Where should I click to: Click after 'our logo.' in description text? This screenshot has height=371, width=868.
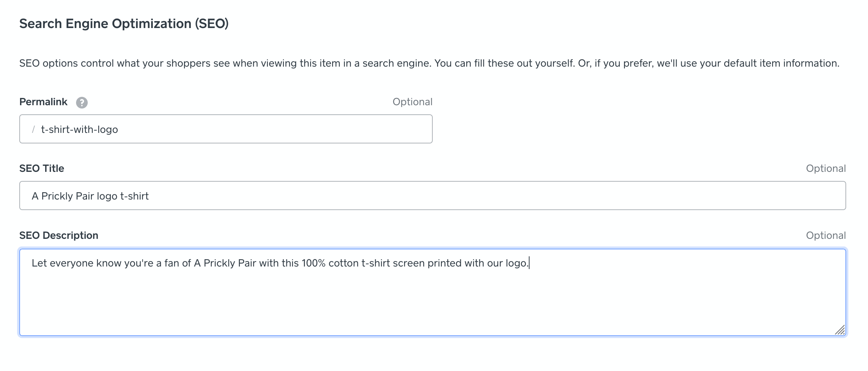530,263
